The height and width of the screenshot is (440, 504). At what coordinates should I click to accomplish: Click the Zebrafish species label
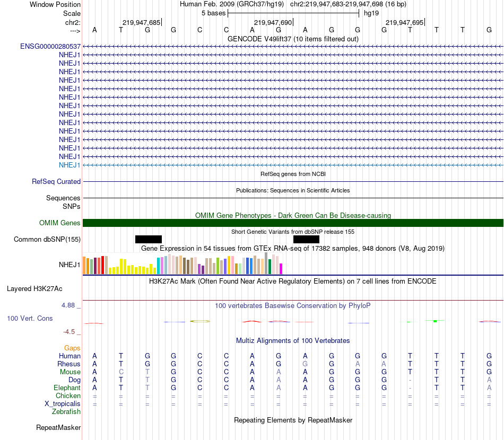[66, 412]
